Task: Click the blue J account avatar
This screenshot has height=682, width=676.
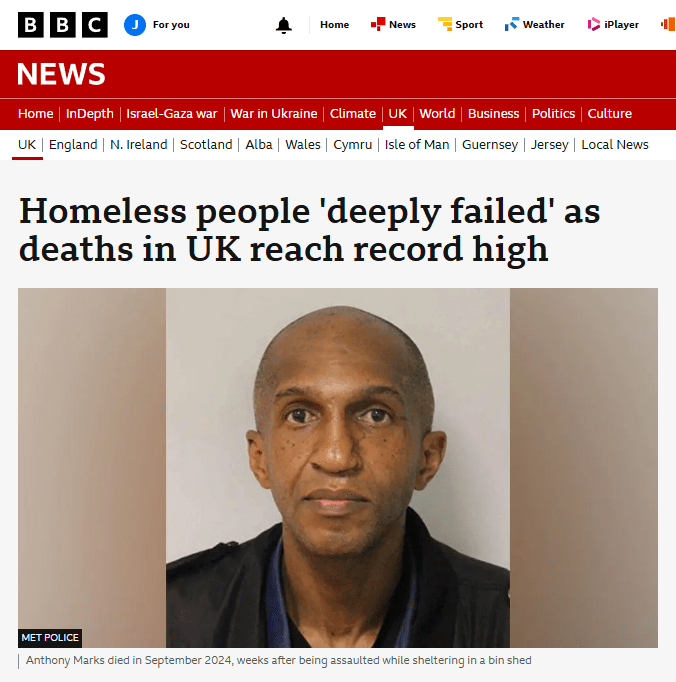Action: pyautogui.click(x=135, y=25)
